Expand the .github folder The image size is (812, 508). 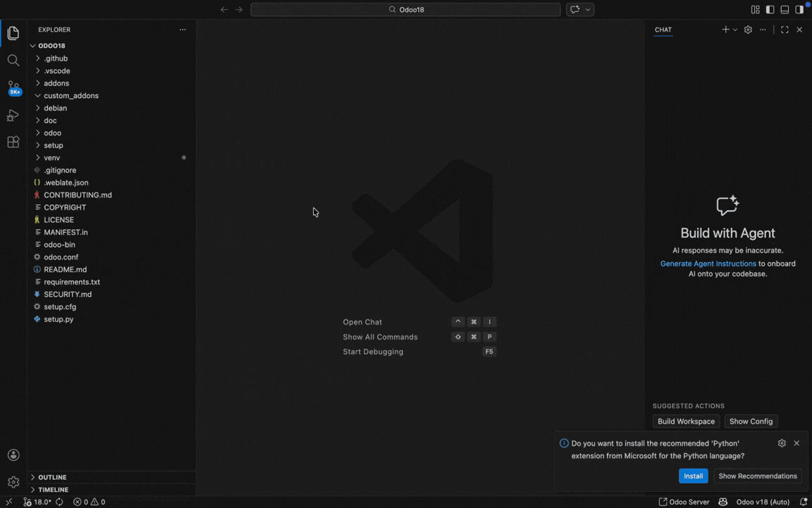click(x=111, y=58)
